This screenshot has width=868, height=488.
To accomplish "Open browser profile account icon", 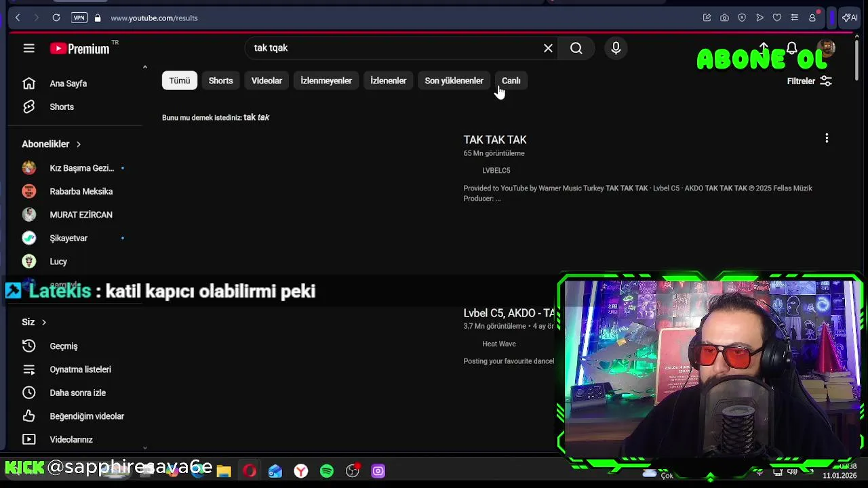I will 812,18.
